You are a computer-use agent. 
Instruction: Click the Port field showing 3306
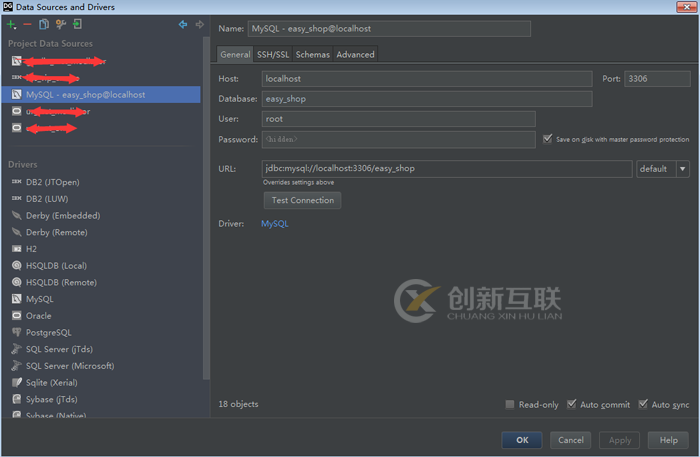tap(657, 79)
